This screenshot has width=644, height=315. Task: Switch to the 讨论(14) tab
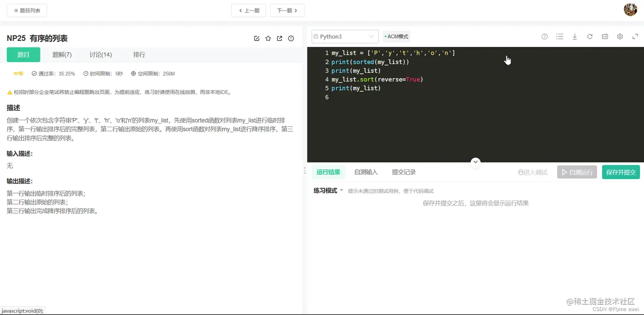(x=100, y=55)
